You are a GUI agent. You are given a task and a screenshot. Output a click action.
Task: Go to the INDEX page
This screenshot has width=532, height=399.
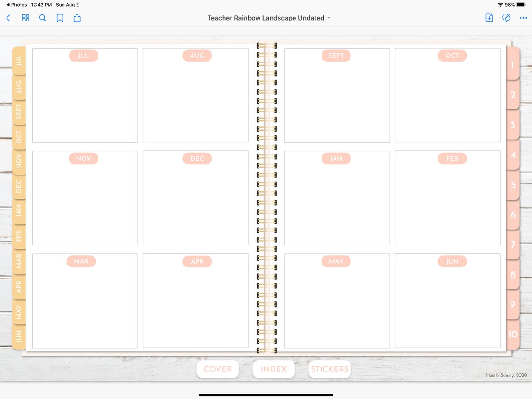[x=274, y=369]
